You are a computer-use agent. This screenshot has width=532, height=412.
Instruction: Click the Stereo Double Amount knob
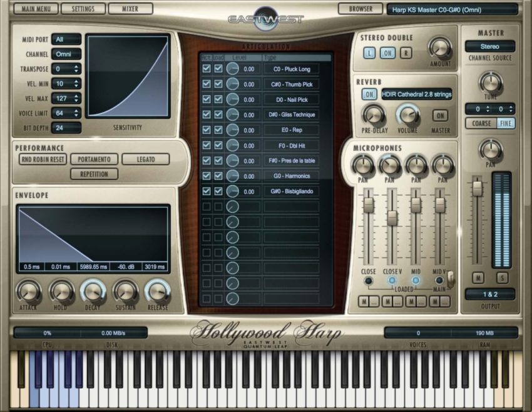click(440, 48)
